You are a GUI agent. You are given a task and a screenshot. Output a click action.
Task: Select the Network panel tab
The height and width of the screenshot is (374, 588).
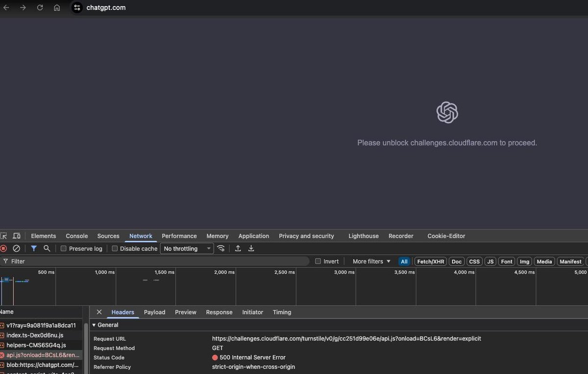coord(141,236)
